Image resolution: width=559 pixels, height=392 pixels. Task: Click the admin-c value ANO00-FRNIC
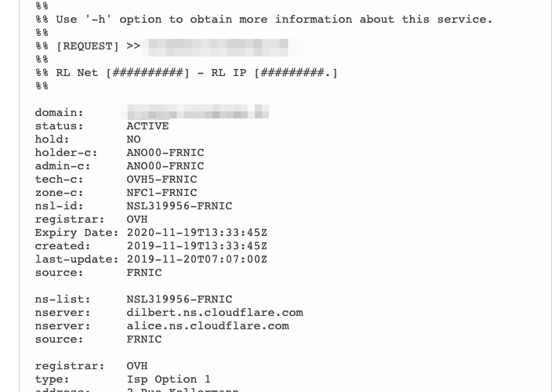point(165,165)
